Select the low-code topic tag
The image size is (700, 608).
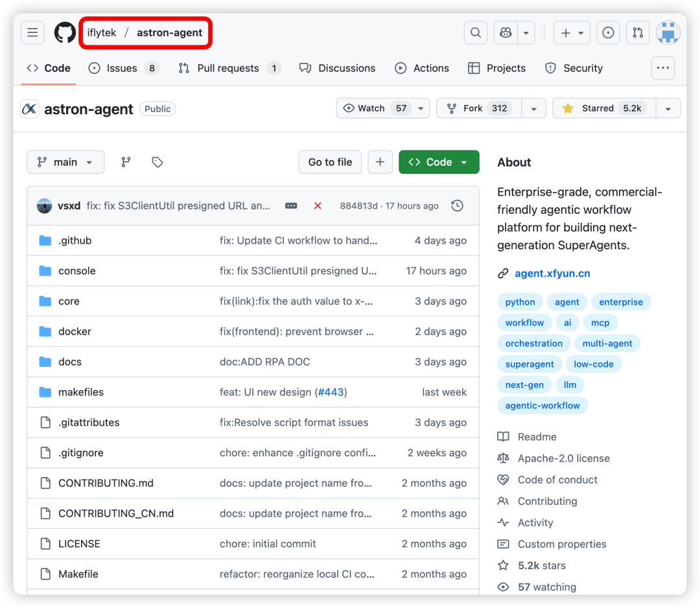point(593,364)
